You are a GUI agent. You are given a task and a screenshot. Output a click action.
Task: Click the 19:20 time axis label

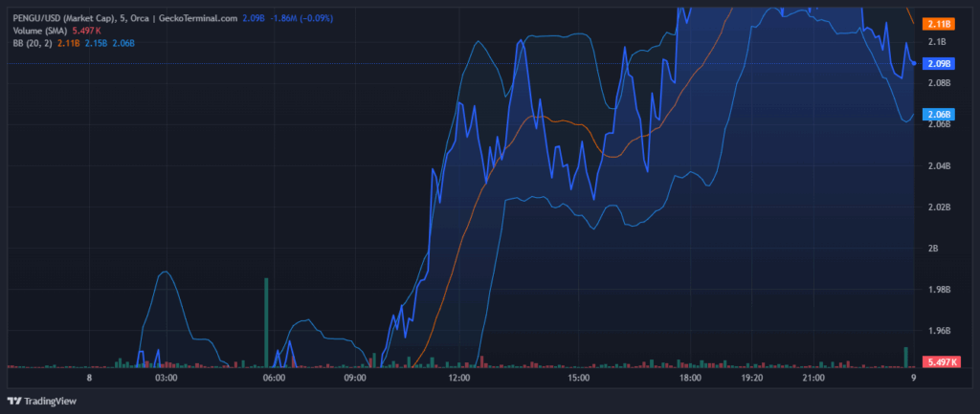[x=751, y=379]
